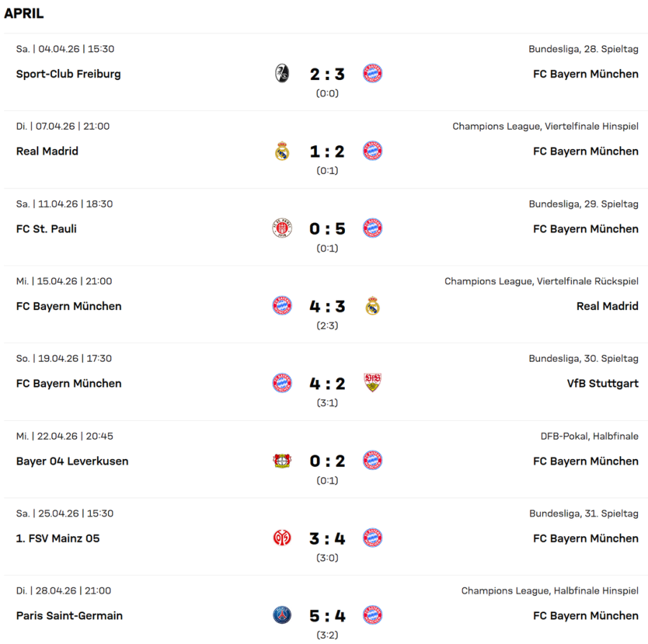Viewport: 648px width, 644px height.
Task: Click Bayern crest in the Freiburg match row
Action: (372, 73)
